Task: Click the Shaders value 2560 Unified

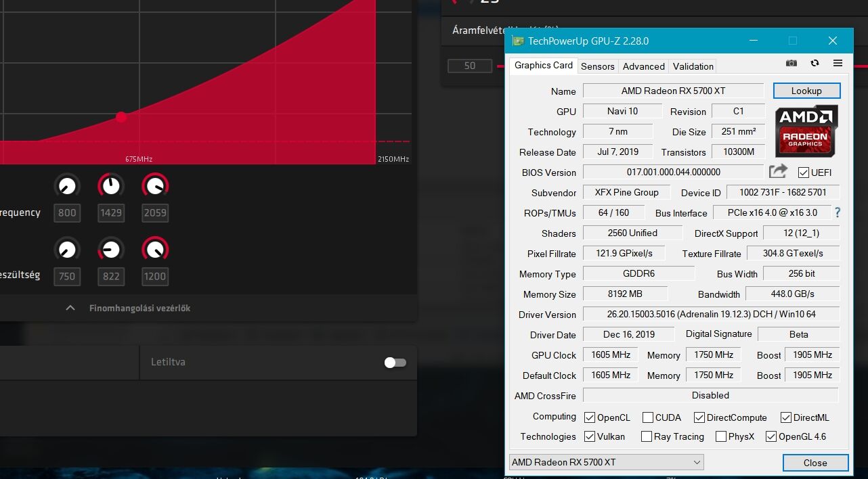Action: [x=632, y=233]
